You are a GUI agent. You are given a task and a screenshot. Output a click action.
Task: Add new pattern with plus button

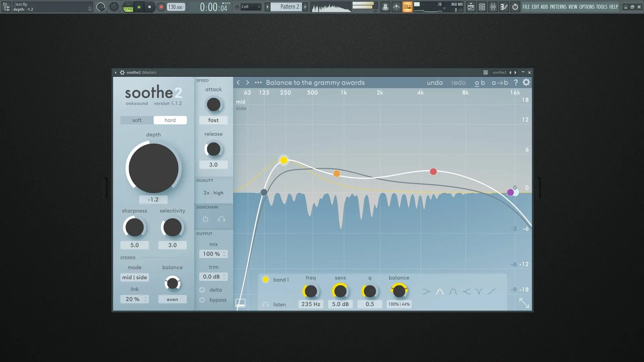pos(305,7)
